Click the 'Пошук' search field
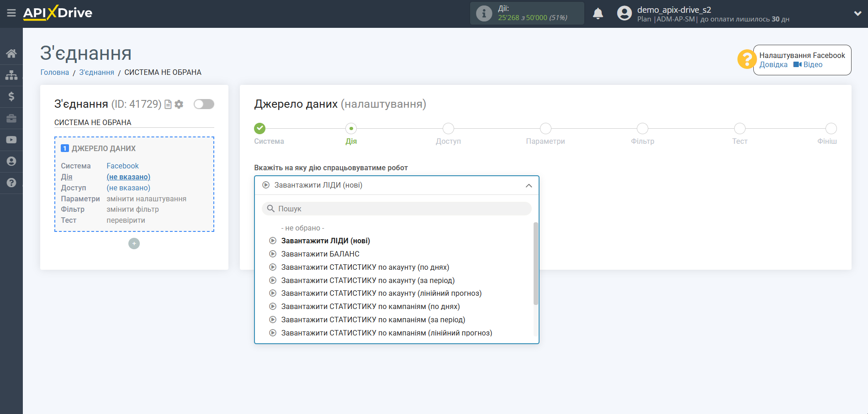 click(396, 209)
